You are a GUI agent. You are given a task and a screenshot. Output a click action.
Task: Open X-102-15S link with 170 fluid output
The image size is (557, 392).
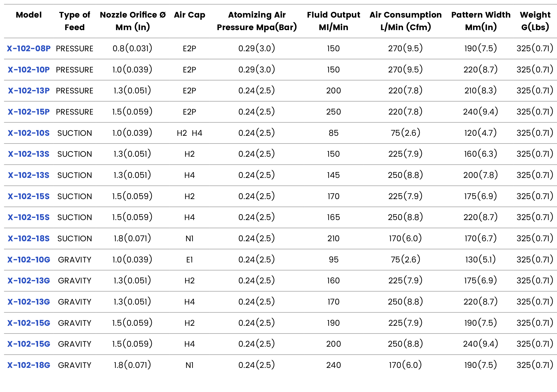[29, 196]
